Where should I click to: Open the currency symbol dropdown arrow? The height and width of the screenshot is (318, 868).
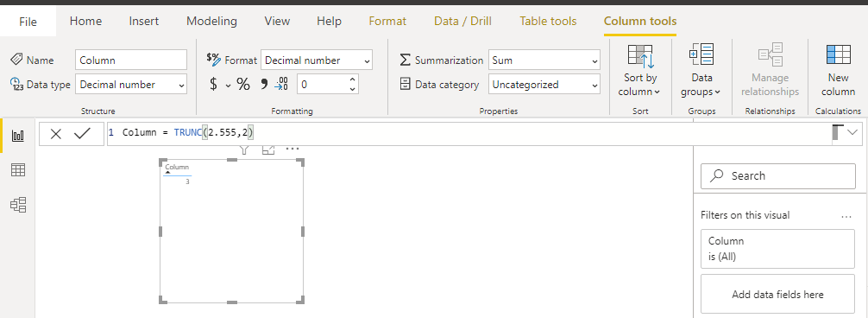(228, 85)
